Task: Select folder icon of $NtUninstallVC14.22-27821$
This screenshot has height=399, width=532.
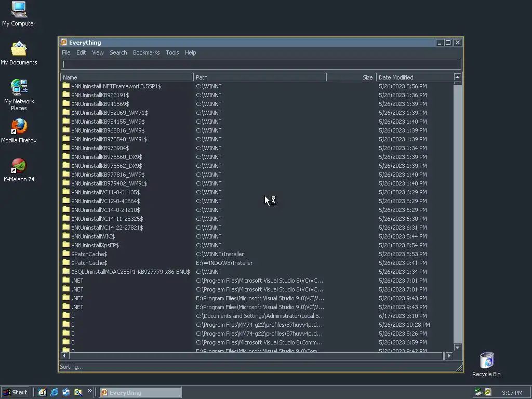Action: pos(66,227)
